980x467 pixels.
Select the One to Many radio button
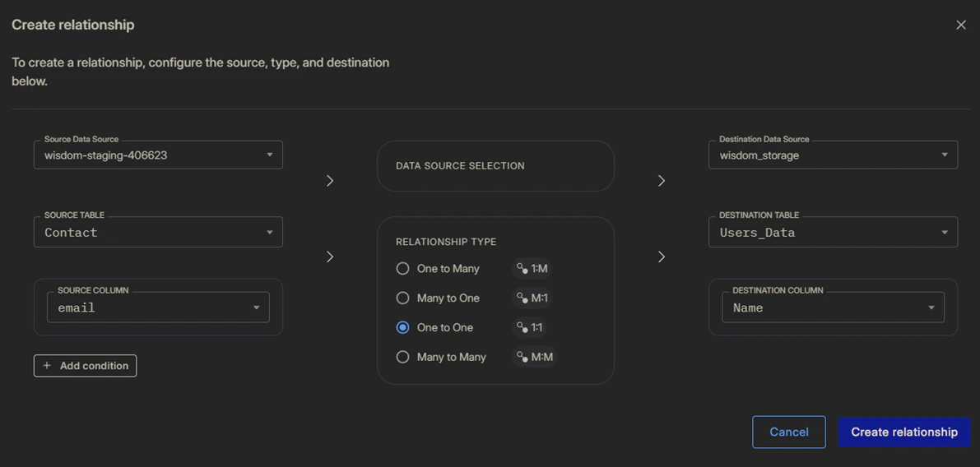tap(403, 269)
